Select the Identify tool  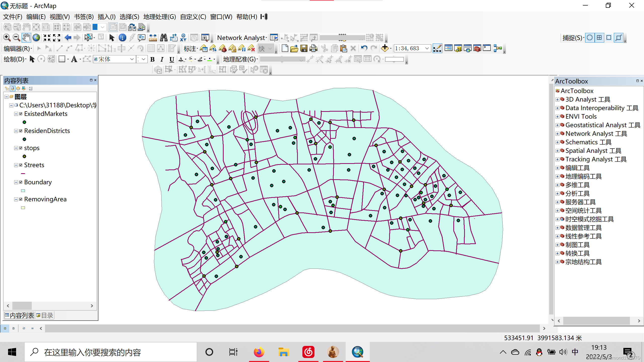[122, 38]
